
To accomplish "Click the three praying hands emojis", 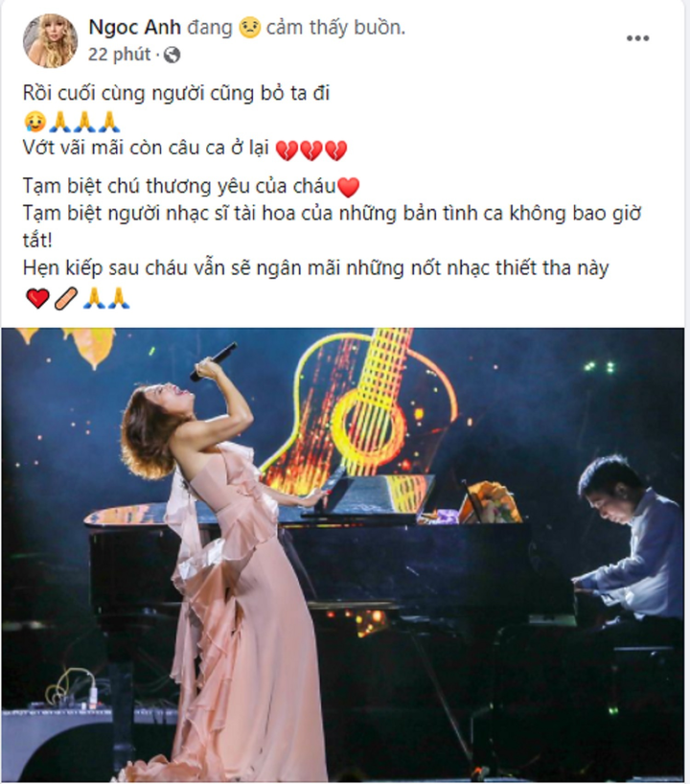I will [84, 122].
